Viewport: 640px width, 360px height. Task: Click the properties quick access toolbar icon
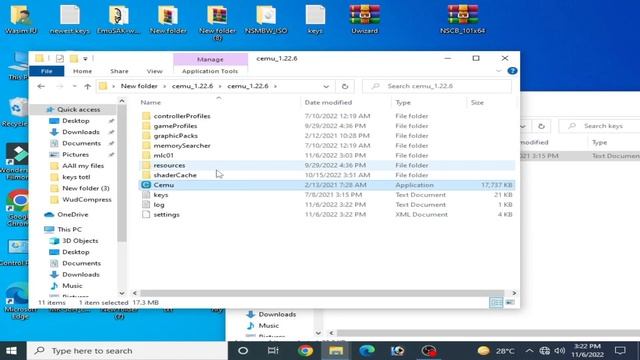coord(60,58)
